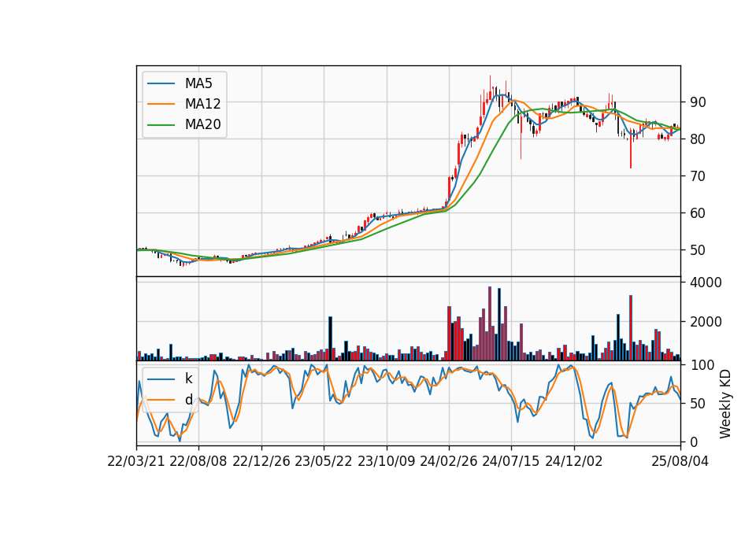The height and width of the screenshot is (543, 756).
Task: Click the blue MA5 legend line sample
Action: (x=161, y=84)
